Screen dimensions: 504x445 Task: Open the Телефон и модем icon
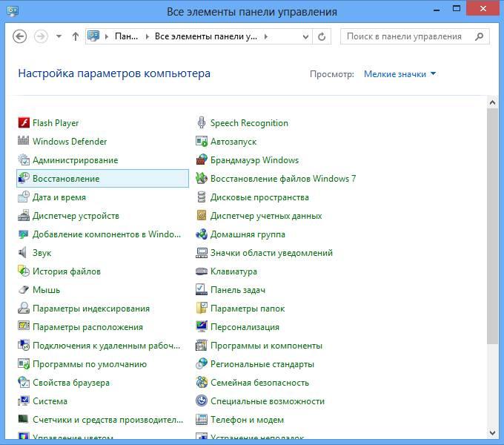pos(202,419)
